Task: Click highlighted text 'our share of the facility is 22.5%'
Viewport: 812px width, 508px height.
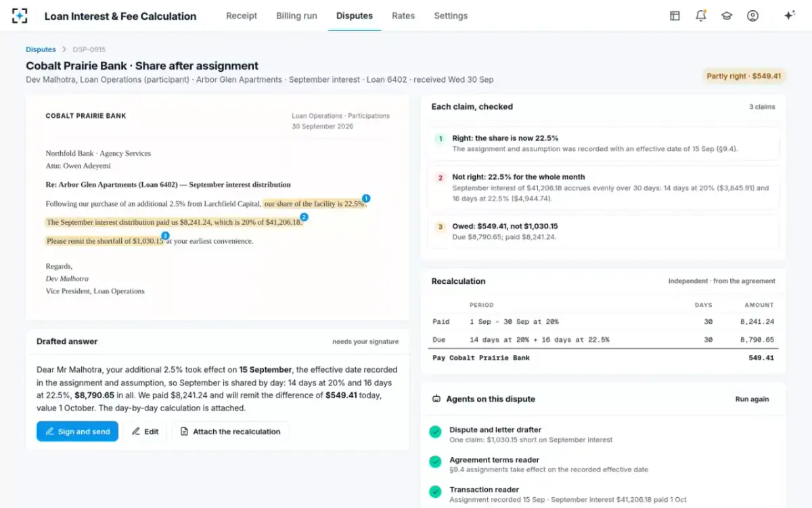Action: point(314,203)
